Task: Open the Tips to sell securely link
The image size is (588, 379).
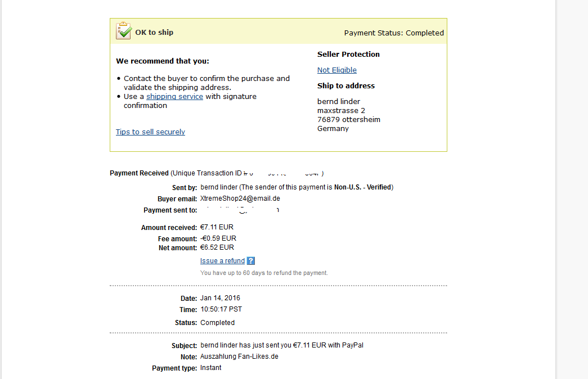Action: [150, 132]
